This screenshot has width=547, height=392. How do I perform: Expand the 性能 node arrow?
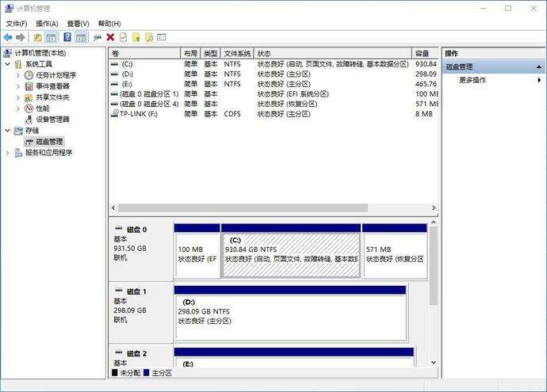(x=18, y=108)
